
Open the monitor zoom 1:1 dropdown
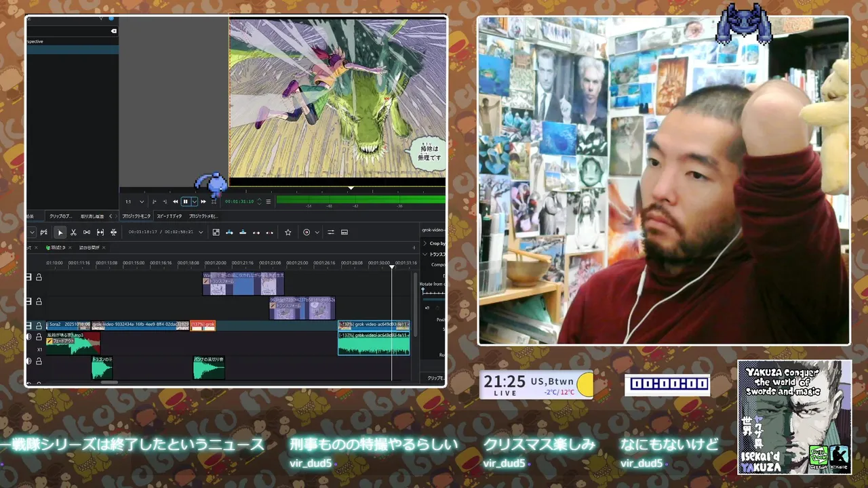(134, 201)
